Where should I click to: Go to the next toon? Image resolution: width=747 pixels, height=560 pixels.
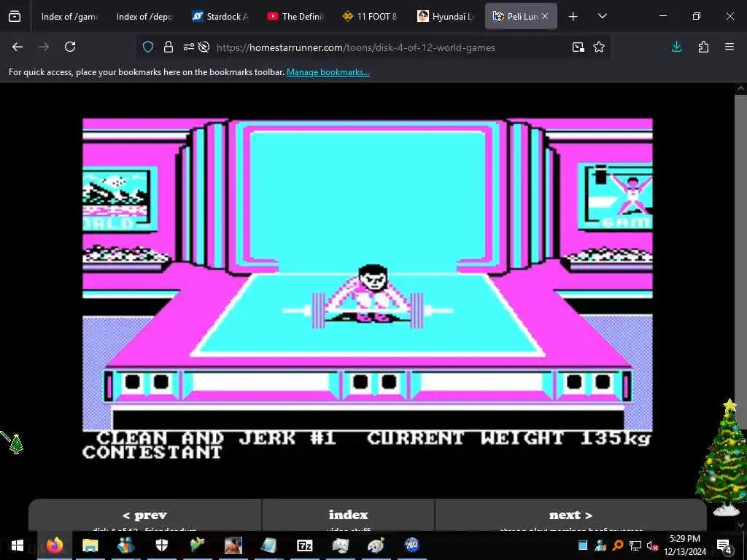(570, 516)
